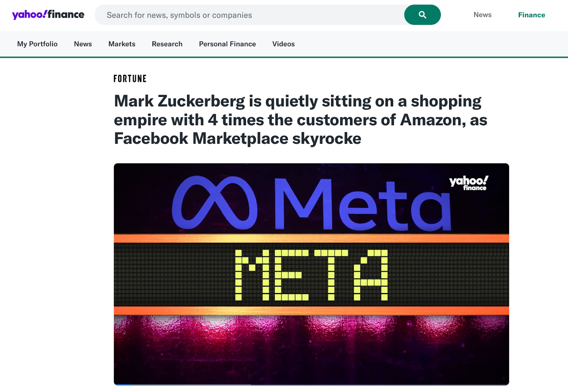Open the News item in the navigation bar
The image size is (568, 392).
(83, 44)
